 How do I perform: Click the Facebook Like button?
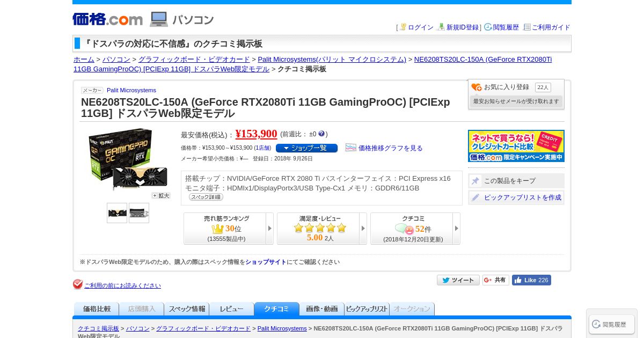click(x=531, y=280)
